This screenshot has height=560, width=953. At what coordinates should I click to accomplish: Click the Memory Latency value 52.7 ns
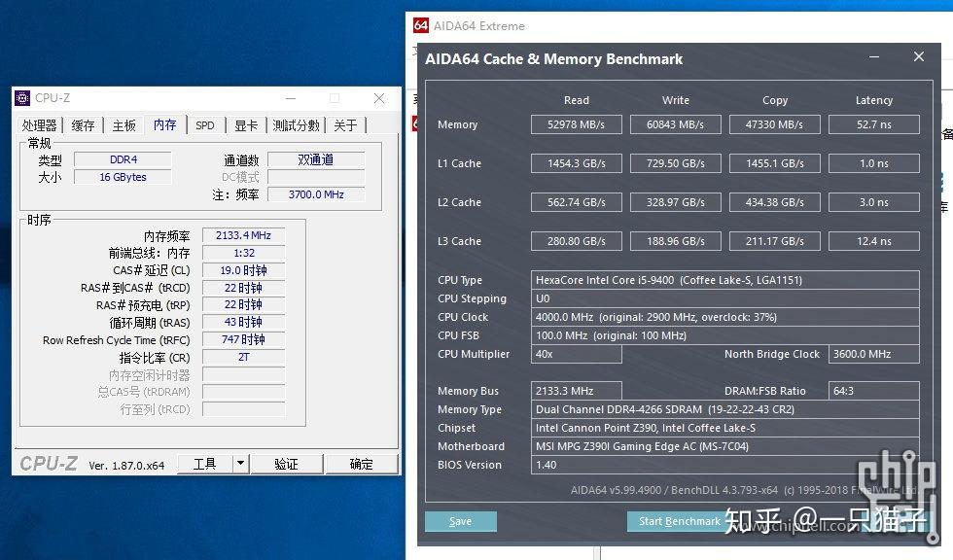click(x=874, y=124)
